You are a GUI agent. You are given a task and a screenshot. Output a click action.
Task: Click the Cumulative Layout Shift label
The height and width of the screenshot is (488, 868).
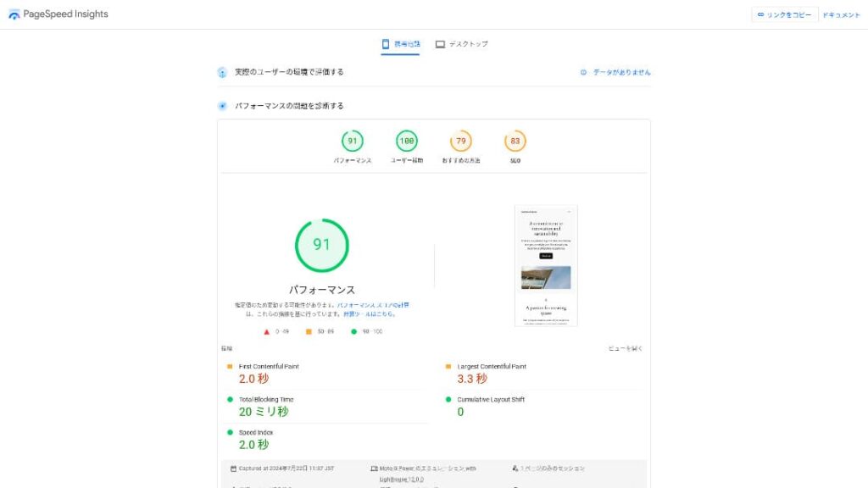(x=491, y=400)
